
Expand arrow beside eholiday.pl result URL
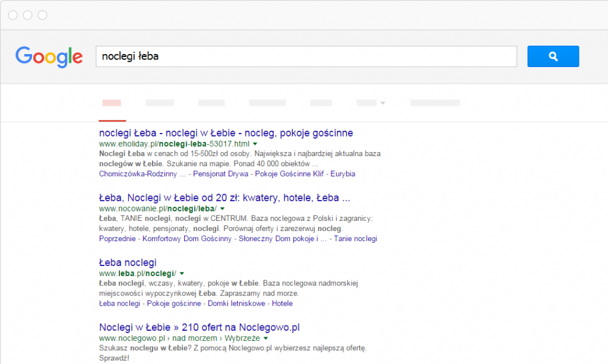click(255, 144)
